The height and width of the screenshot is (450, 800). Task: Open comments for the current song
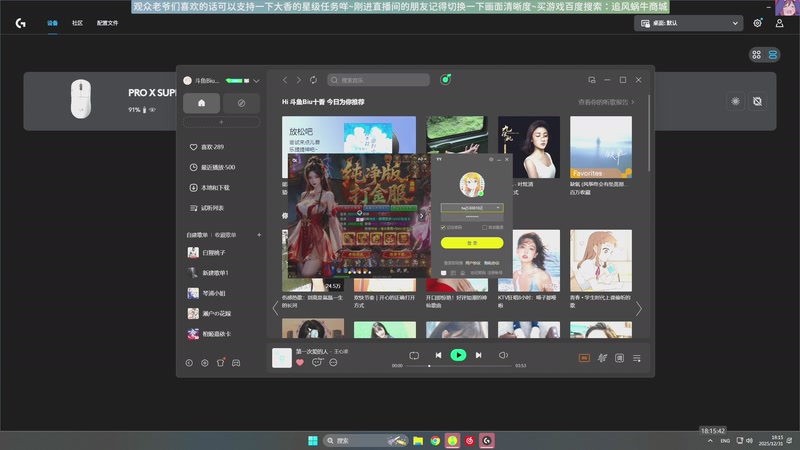317,362
